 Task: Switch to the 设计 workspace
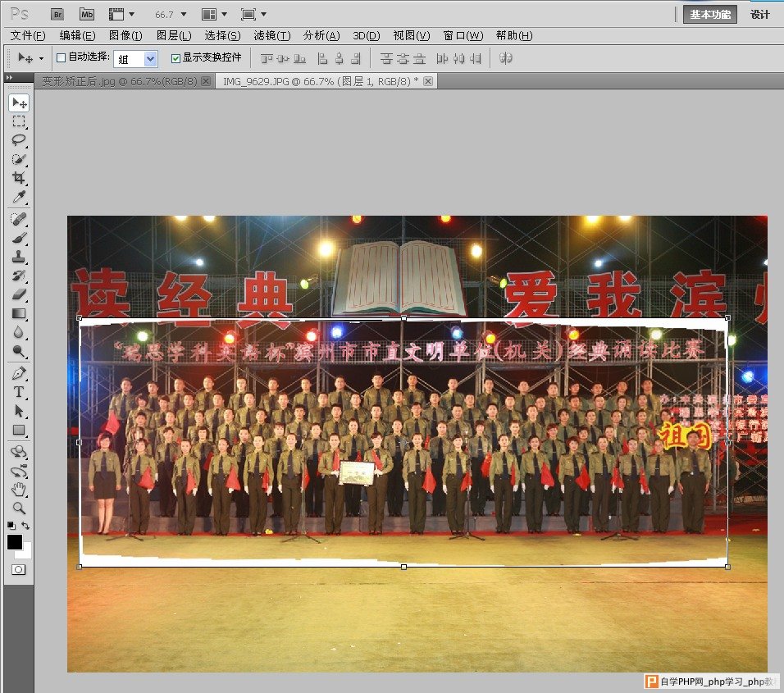click(x=760, y=15)
